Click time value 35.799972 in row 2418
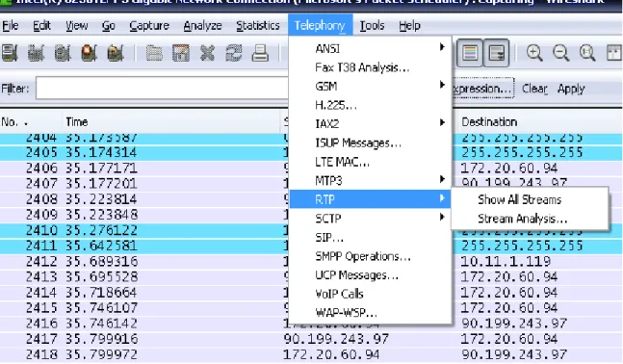 click(x=102, y=354)
